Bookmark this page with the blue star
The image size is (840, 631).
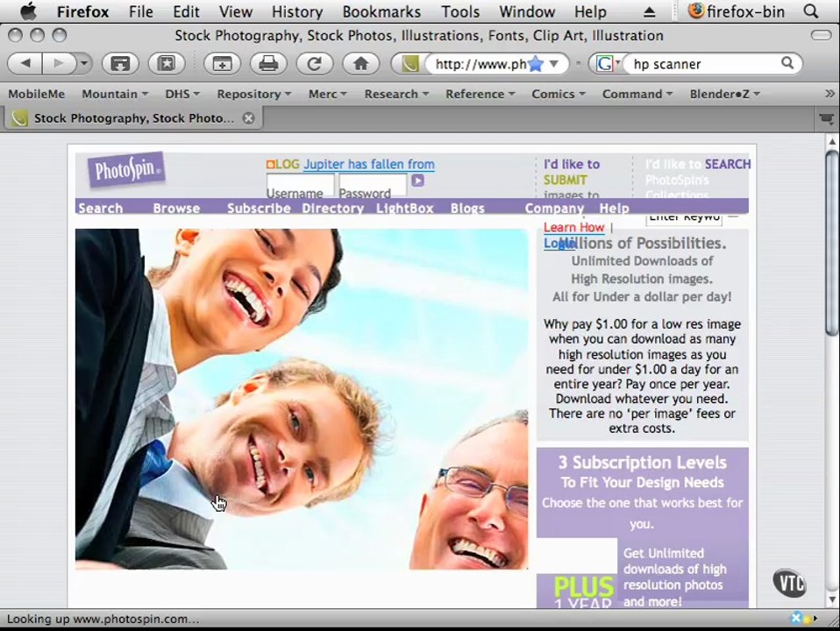536,64
